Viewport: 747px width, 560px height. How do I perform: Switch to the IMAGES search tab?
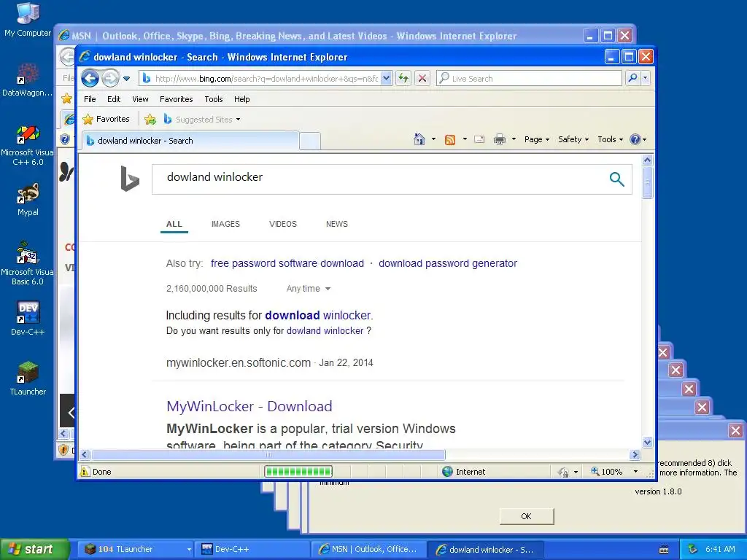(226, 224)
